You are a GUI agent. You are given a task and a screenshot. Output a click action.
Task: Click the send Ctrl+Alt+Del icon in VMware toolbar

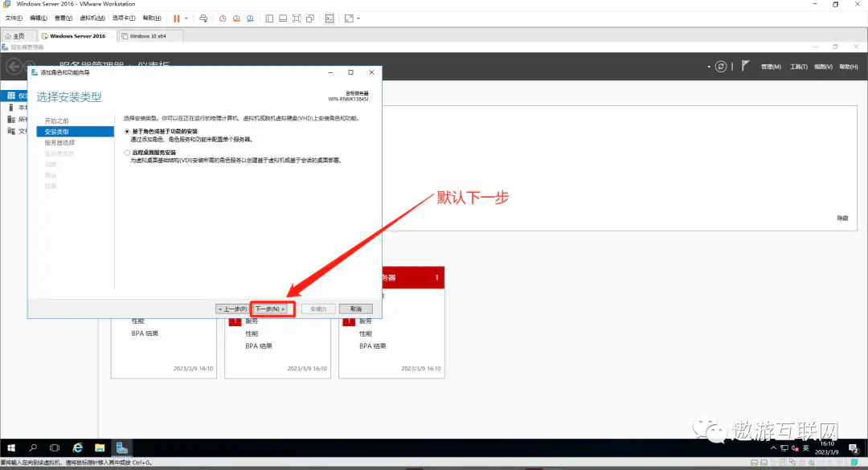coord(203,18)
